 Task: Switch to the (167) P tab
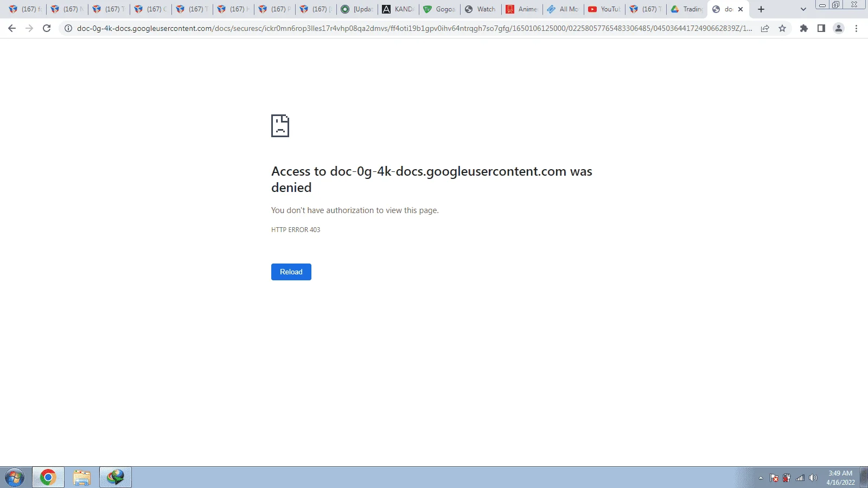pyautogui.click(x=275, y=9)
